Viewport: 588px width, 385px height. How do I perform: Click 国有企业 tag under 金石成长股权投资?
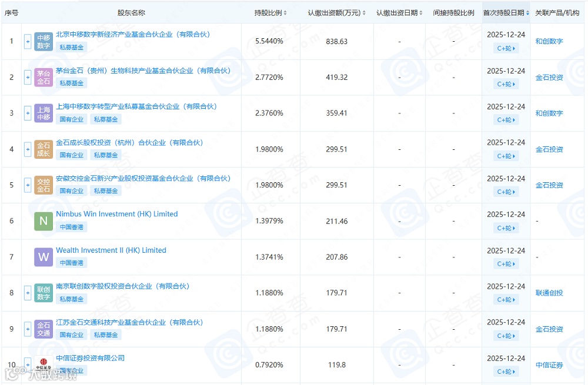point(72,155)
